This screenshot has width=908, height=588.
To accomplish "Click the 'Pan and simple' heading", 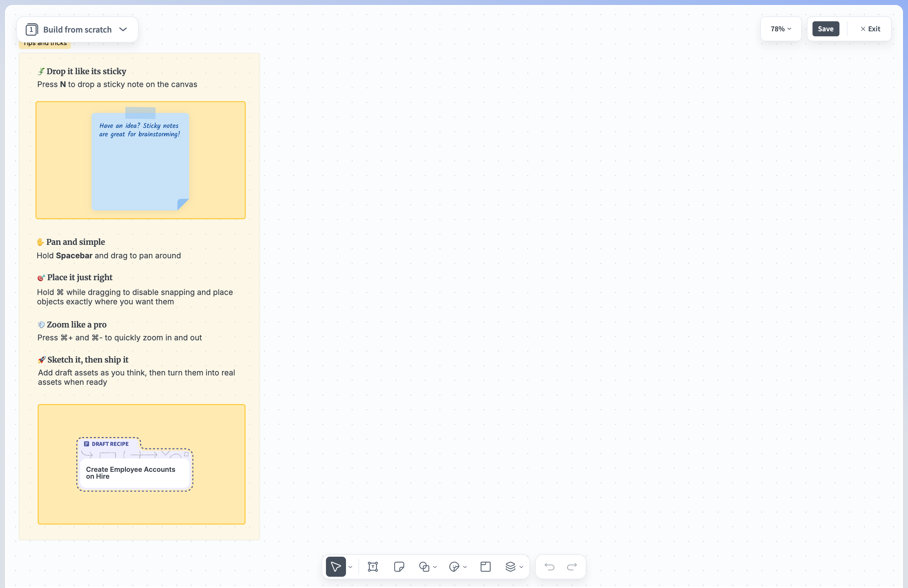I will click(x=75, y=242).
